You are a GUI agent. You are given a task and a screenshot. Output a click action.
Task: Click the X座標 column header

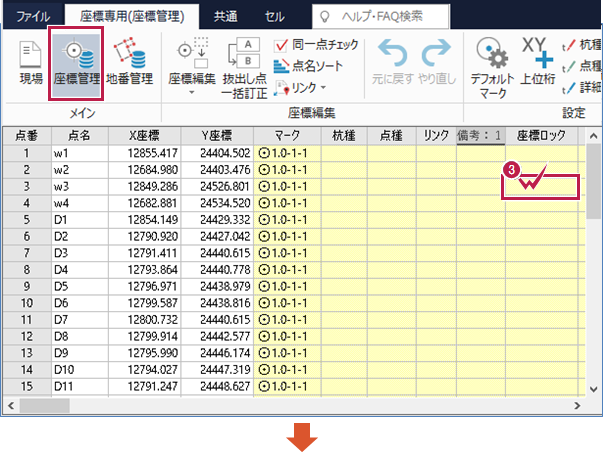(x=144, y=136)
